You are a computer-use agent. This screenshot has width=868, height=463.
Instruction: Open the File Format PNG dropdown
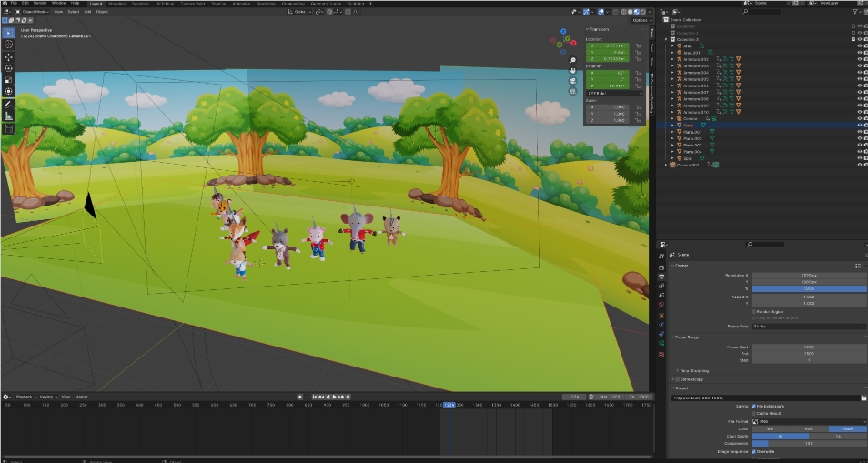[810, 421]
